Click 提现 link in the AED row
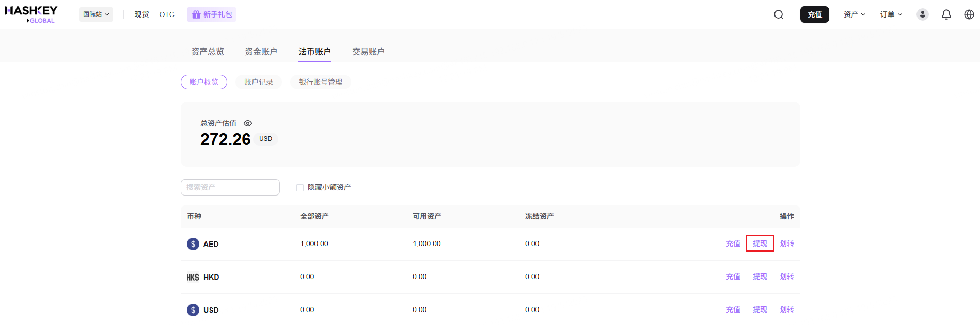The width and height of the screenshot is (980, 325). tap(760, 243)
